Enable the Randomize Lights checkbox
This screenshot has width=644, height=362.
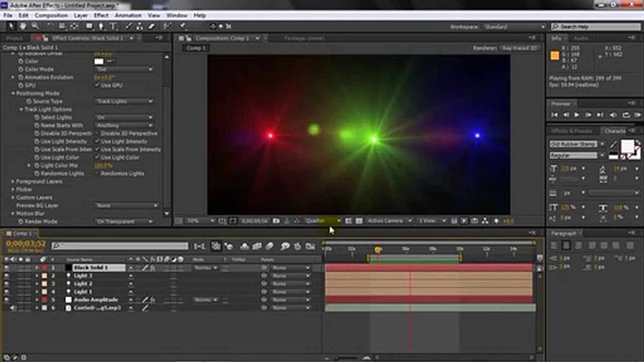tap(97, 173)
